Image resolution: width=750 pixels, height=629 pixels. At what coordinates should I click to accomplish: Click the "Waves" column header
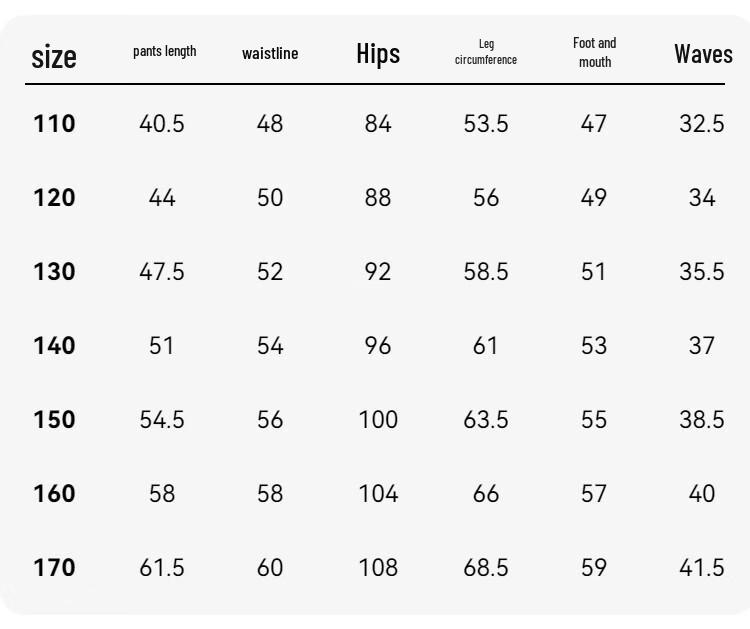point(703,54)
